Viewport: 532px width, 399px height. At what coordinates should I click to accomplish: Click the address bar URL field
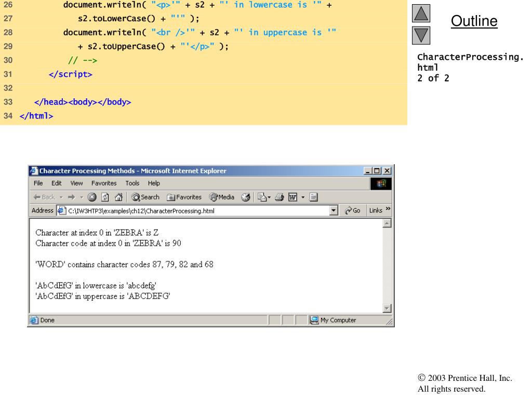197,211
